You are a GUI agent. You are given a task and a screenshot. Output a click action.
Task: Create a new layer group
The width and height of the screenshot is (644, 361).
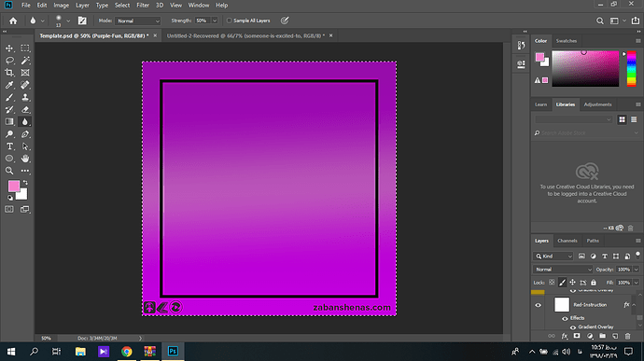tap(602, 336)
